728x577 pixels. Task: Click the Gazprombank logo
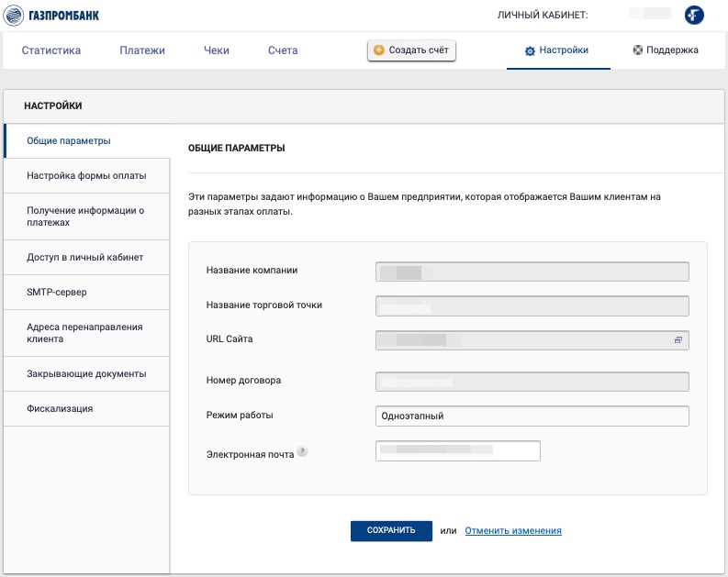pos(52,15)
